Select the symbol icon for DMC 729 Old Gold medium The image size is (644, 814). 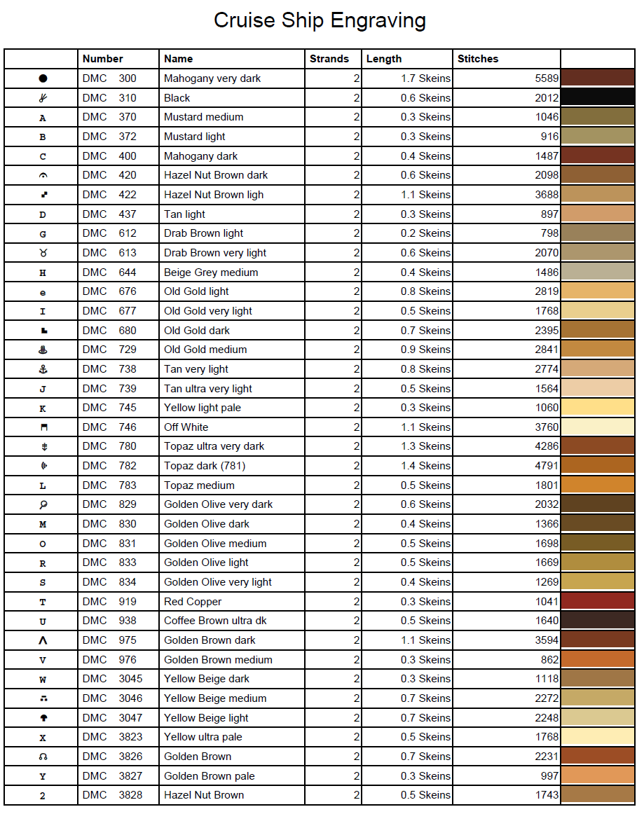[43, 350]
